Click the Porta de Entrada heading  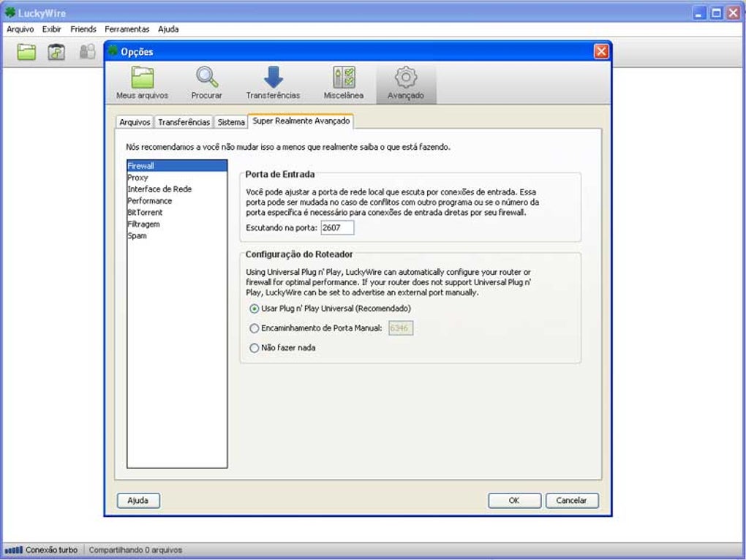tap(279, 175)
